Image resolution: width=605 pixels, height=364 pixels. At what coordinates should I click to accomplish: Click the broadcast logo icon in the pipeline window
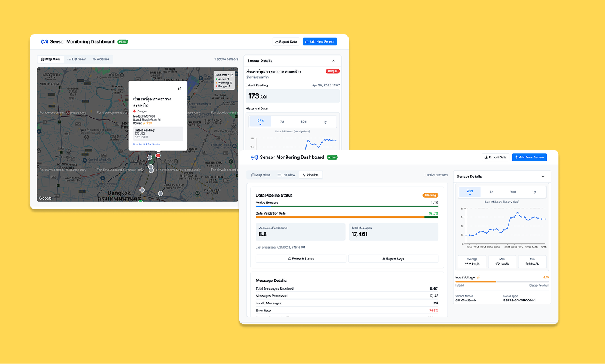(x=254, y=157)
